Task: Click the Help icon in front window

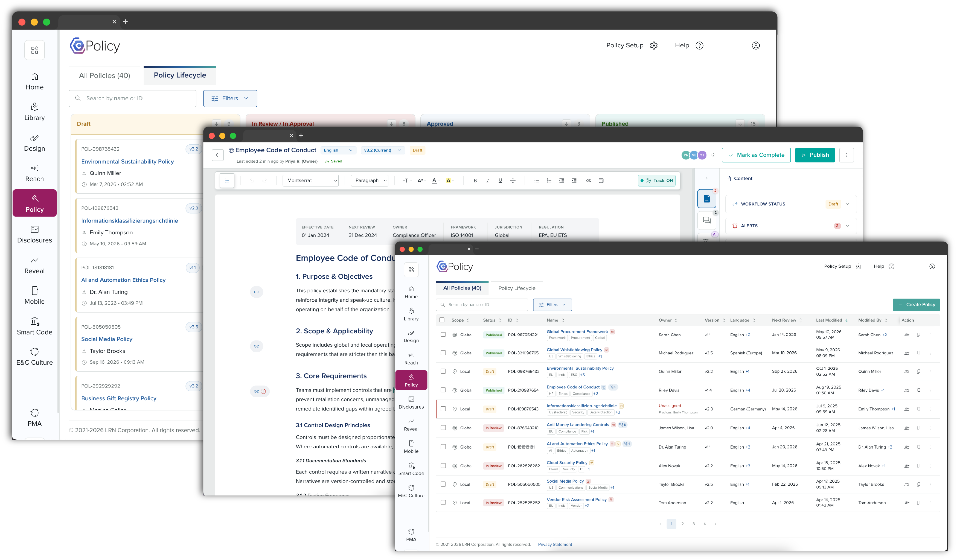Action: (891, 267)
